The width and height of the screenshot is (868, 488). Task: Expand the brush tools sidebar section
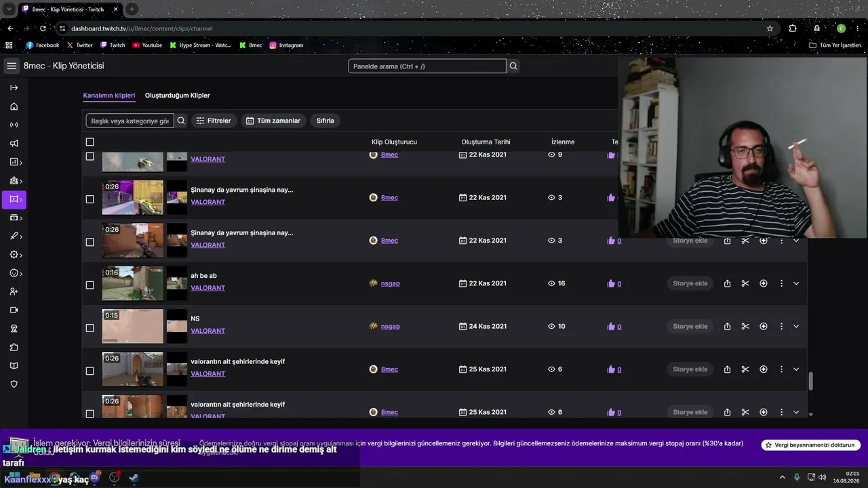click(15, 236)
